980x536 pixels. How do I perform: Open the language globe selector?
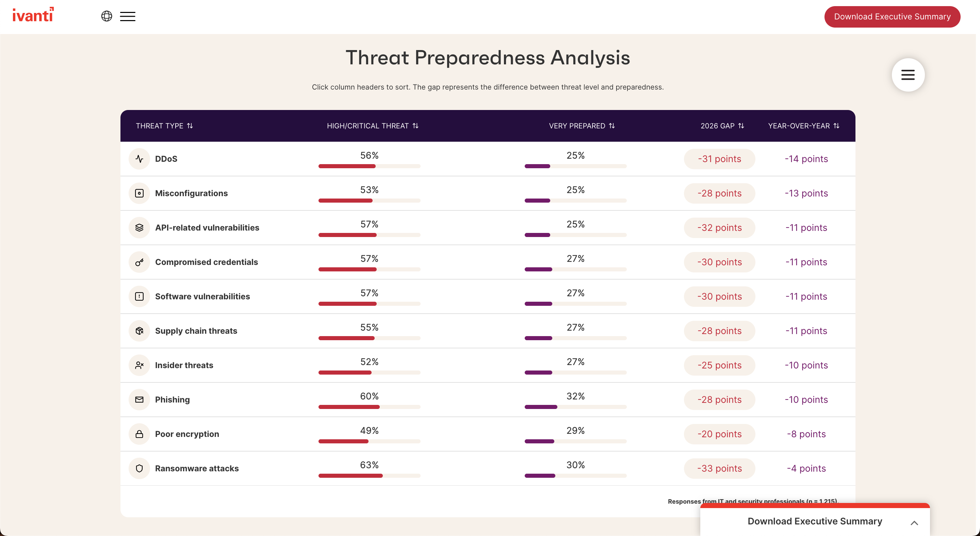coord(107,16)
